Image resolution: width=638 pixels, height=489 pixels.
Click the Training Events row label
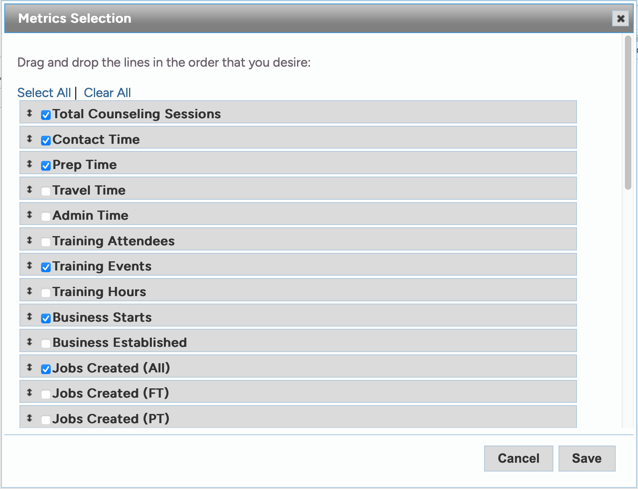pyautogui.click(x=102, y=266)
